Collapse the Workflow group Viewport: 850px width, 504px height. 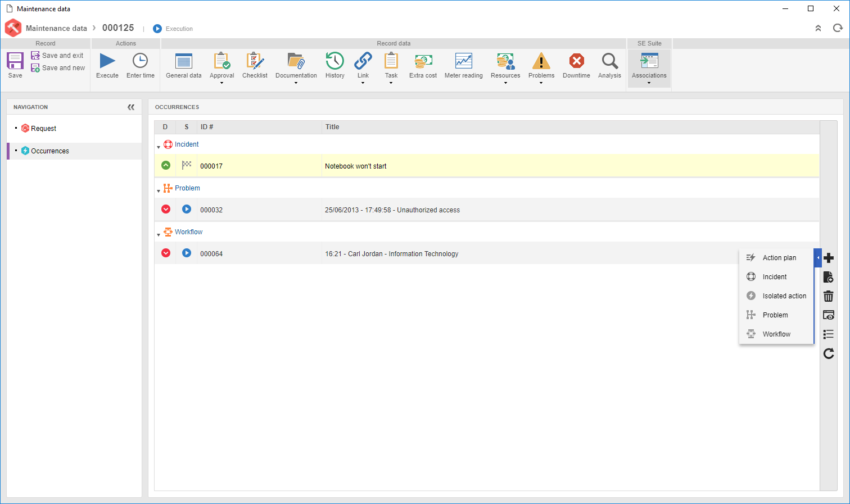click(x=159, y=235)
